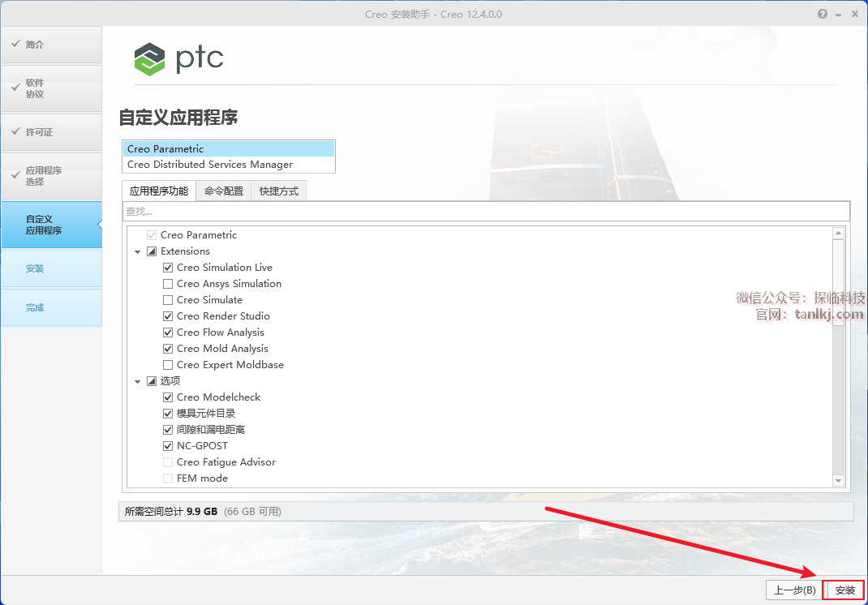Screen dimensions: 868x605
Task: Toggle the 间隙和漏电距离 checkbox
Action: [168, 430]
